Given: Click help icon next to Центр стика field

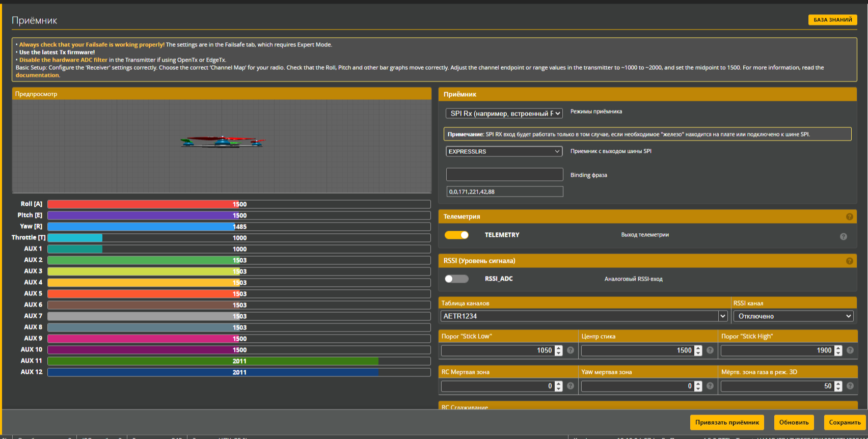Looking at the screenshot, I should pyautogui.click(x=710, y=350).
